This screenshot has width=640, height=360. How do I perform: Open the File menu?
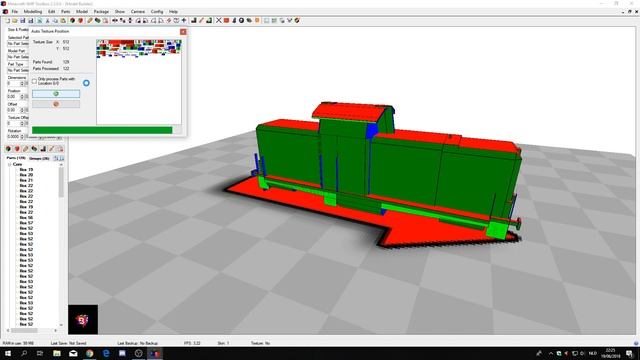[15, 12]
